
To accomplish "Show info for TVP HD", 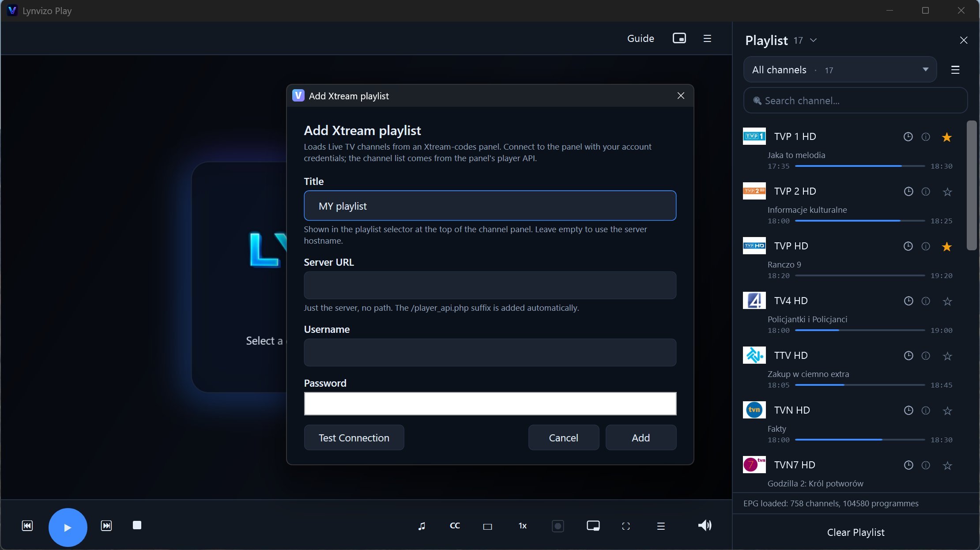I will point(926,246).
